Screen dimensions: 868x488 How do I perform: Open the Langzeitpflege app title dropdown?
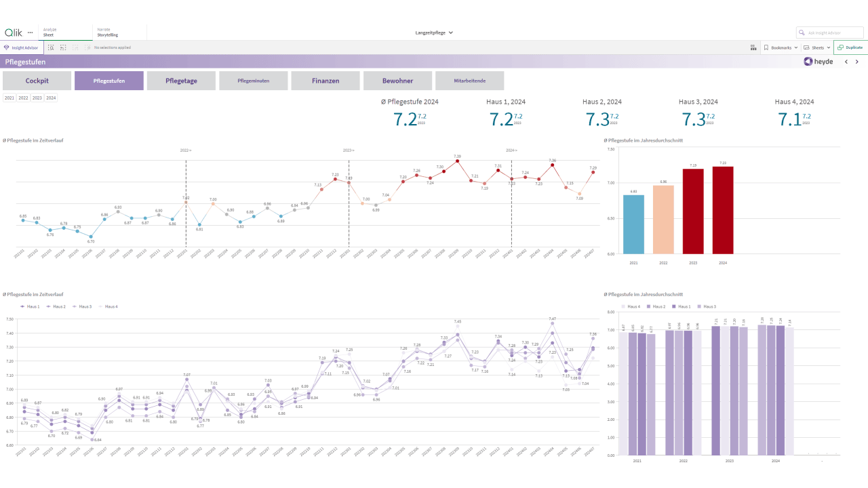coord(434,33)
